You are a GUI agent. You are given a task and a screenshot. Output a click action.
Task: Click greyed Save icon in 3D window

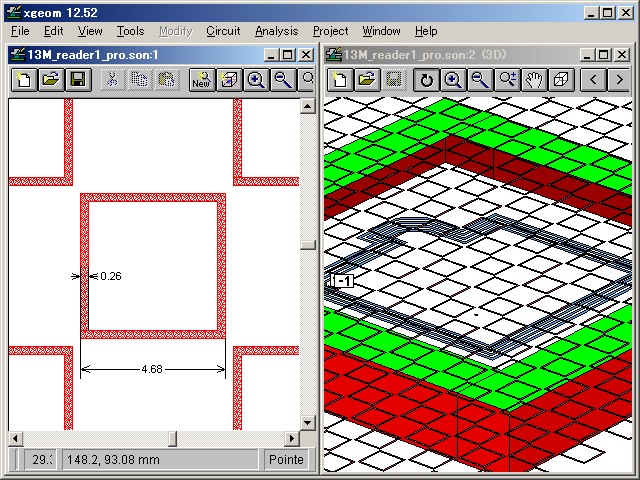click(x=394, y=79)
